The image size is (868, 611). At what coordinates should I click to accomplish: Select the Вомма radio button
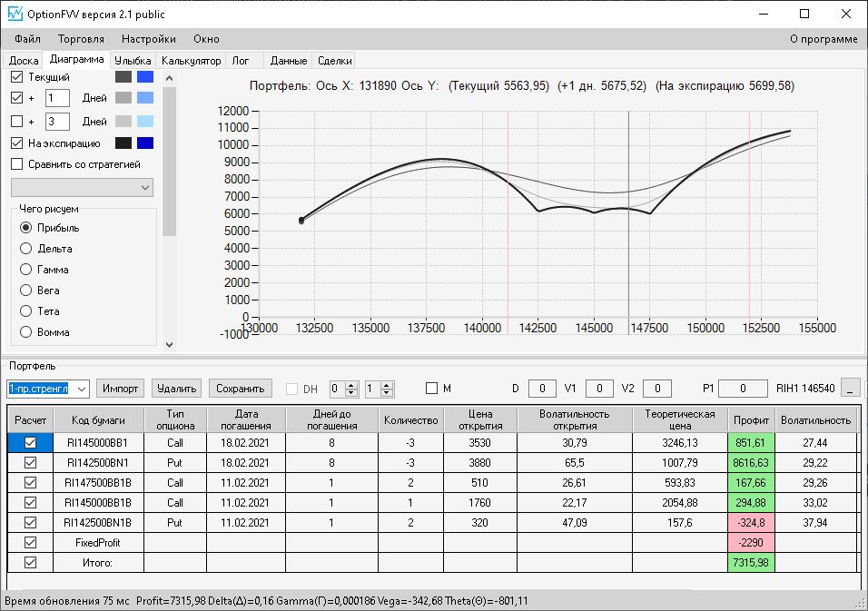(26, 332)
